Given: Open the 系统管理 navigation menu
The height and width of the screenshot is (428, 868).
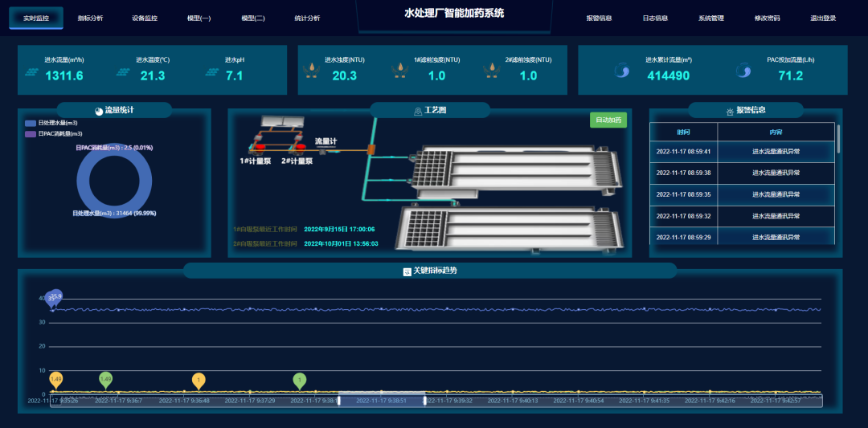Looking at the screenshot, I should click(711, 18).
